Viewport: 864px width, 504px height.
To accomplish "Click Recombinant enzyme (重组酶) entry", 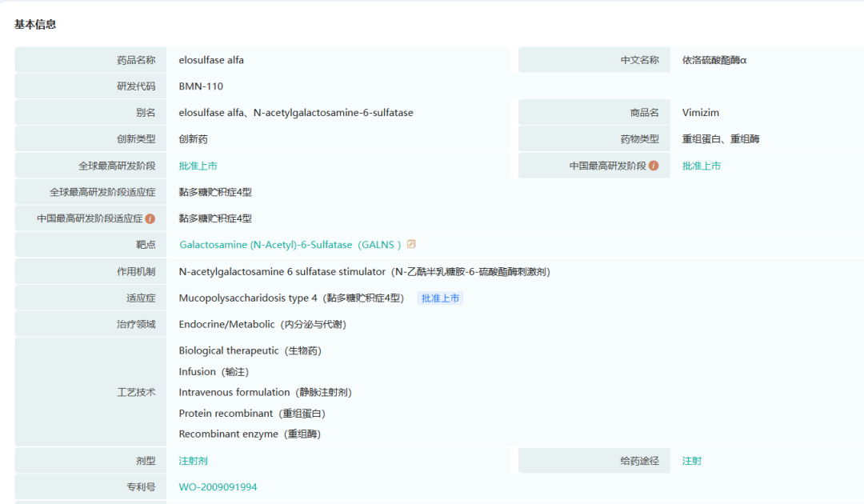I will tap(250, 434).
